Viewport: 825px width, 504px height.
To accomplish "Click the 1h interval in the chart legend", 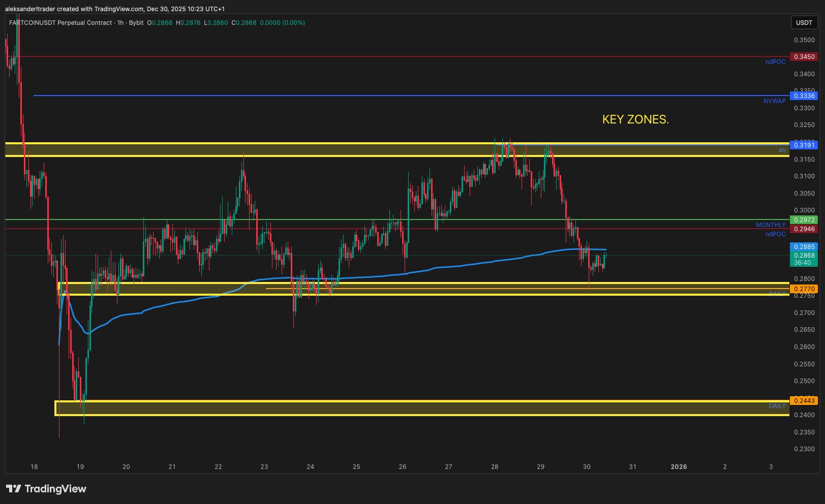I will tap(120, 23).
